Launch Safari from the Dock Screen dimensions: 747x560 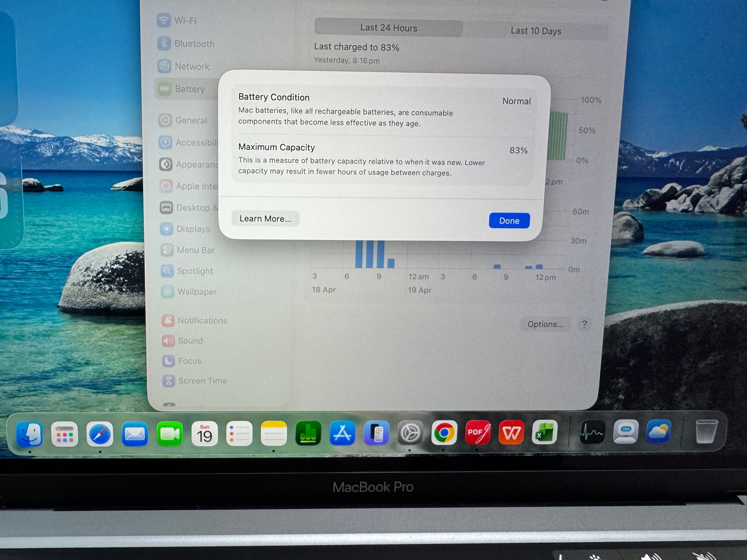coord(100,434)
